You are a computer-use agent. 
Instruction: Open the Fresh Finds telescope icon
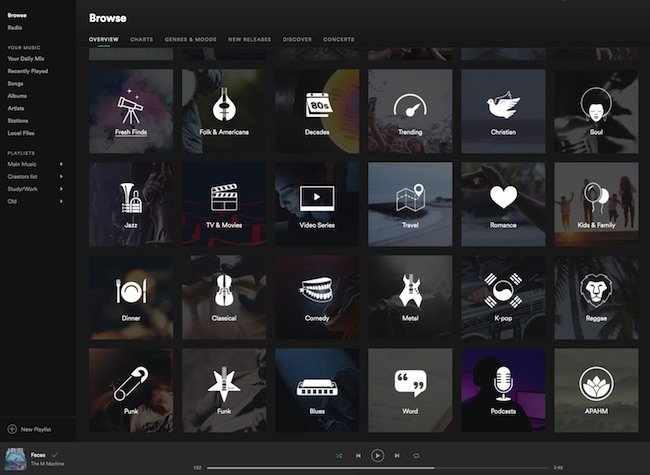tap(130, 106)
